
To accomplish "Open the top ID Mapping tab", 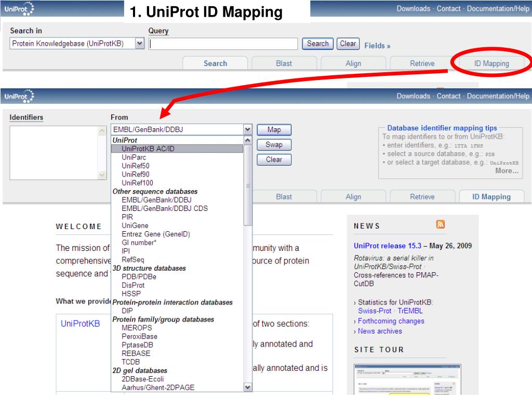I will click(491, 63).
